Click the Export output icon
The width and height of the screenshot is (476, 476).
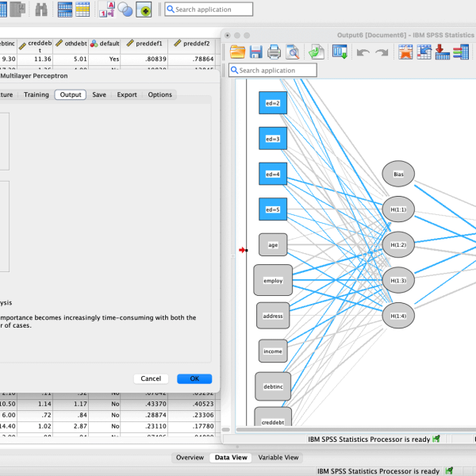pyautogui.click(x=317, y=52)
